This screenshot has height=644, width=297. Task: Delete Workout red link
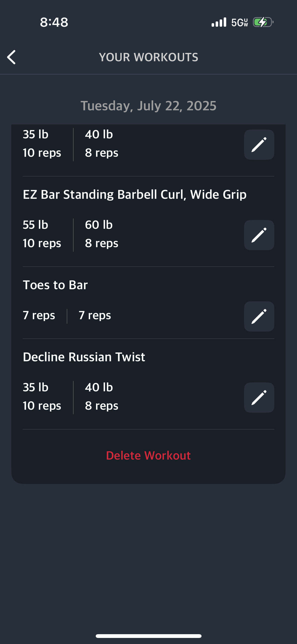click(148, 456)
